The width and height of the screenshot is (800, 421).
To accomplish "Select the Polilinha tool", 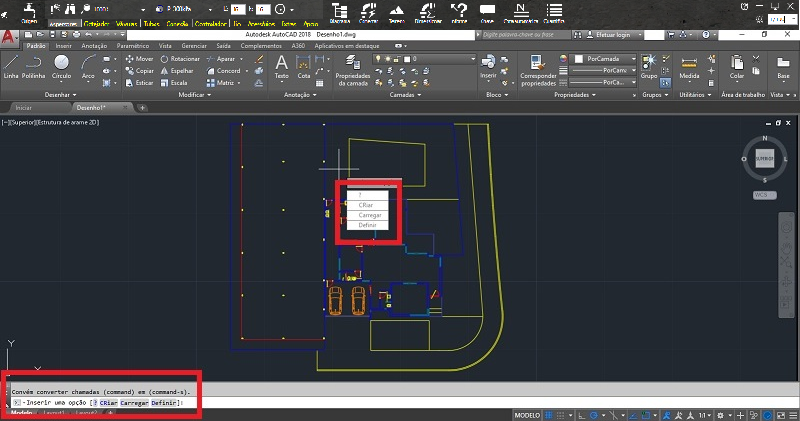I will pyautogui.click(x=35, y=66).
